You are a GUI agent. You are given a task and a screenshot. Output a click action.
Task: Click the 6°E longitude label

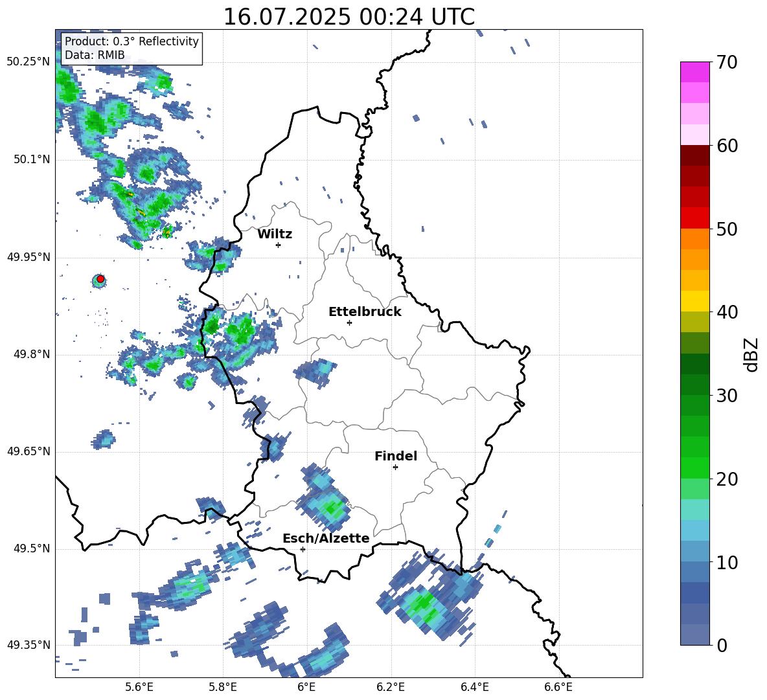(306, 687)
